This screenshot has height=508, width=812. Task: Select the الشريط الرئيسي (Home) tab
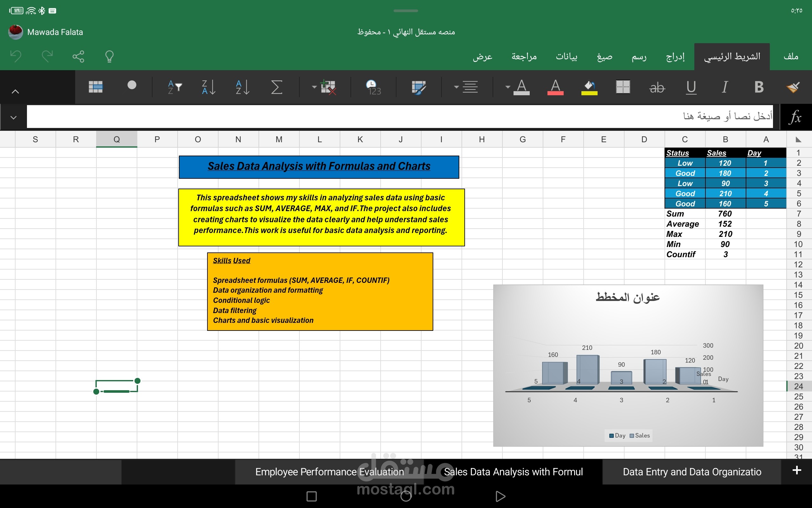click(x=732, y=57)
